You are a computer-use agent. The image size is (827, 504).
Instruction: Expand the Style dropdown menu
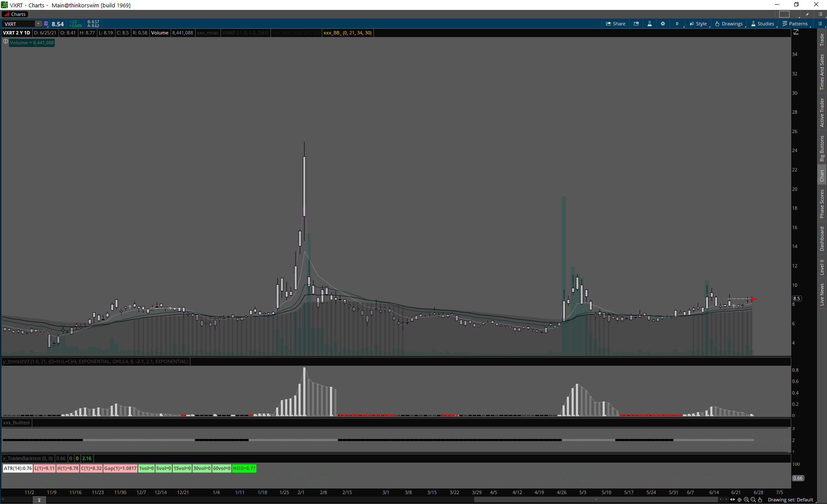[x=698, y=24]
